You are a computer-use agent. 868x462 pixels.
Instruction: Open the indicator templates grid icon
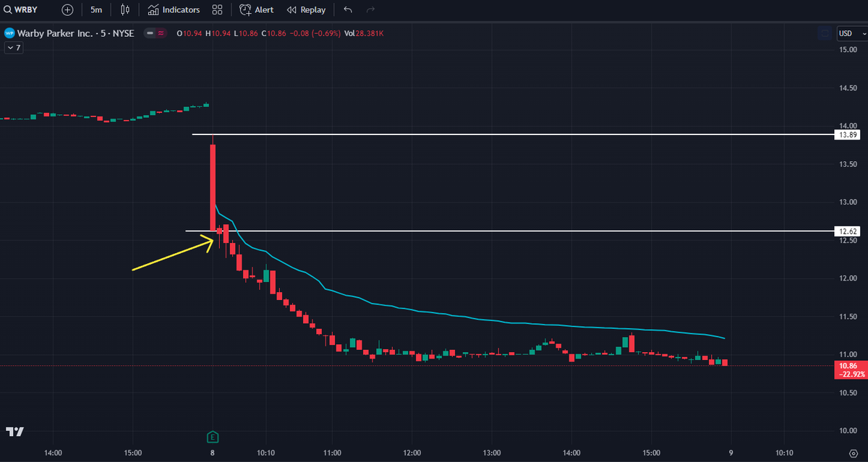click(x=217, y=10)
